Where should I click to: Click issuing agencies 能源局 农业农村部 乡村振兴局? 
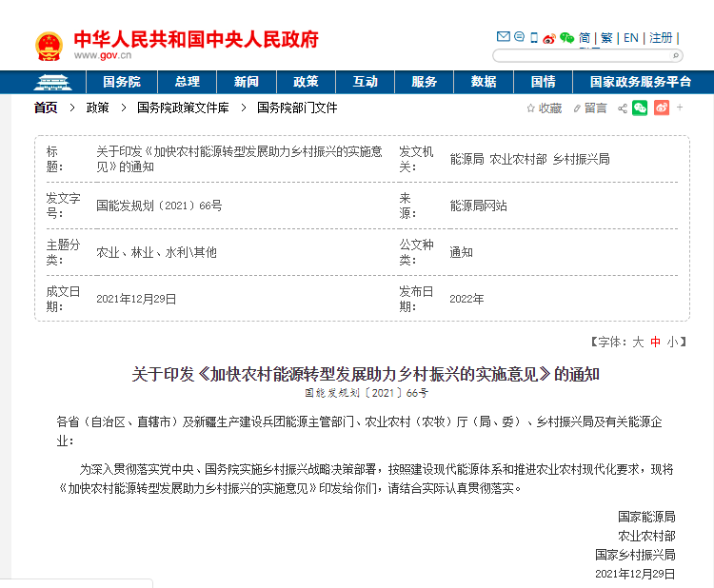click(x=529, y=159)
